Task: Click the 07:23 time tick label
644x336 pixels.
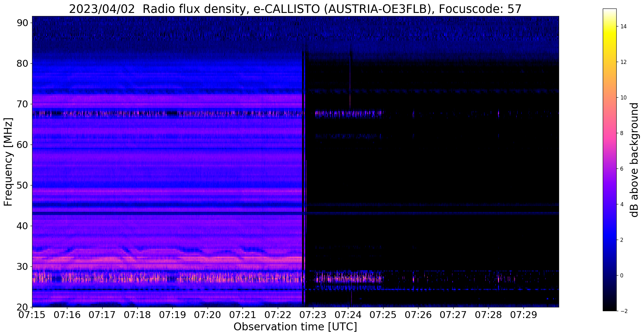Action: click(x=313, y=315)
